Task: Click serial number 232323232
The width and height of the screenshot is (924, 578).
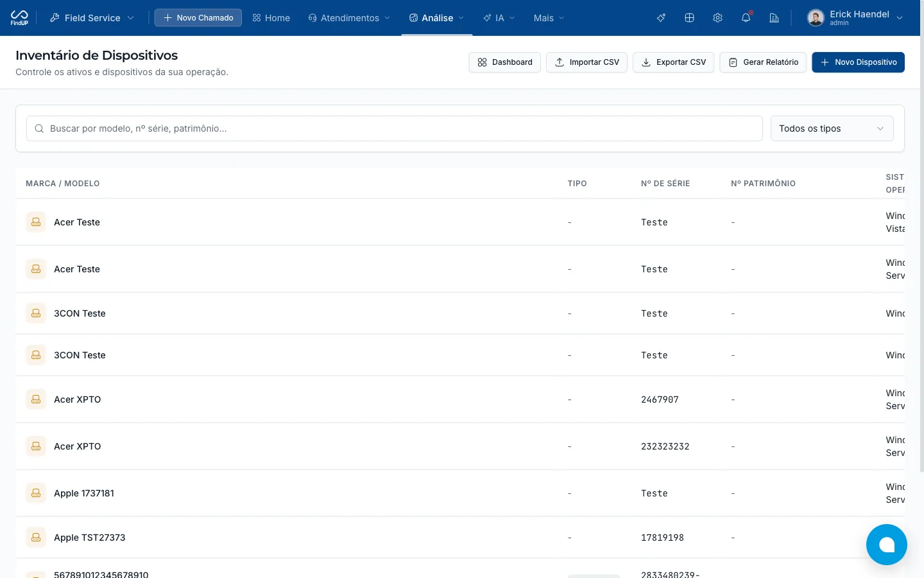Action: 665,446
